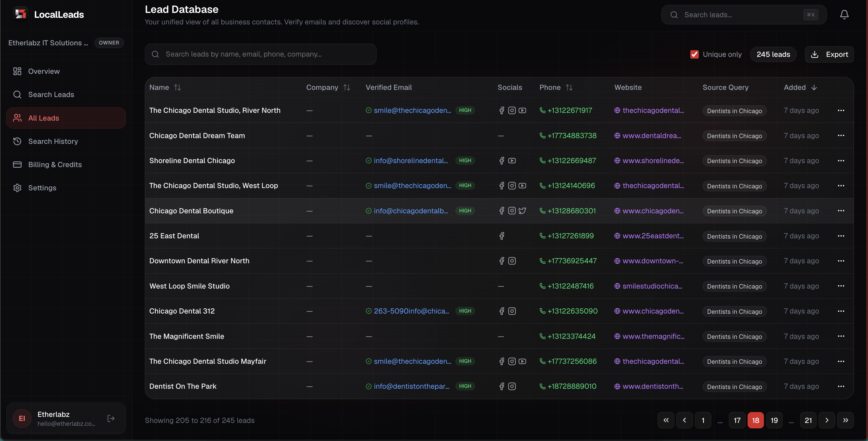The width and height of the screenshot is (868, 441).
Task: Open Twitter profile for Chicago Dental Boutique
Action: [x=523, y=210]
